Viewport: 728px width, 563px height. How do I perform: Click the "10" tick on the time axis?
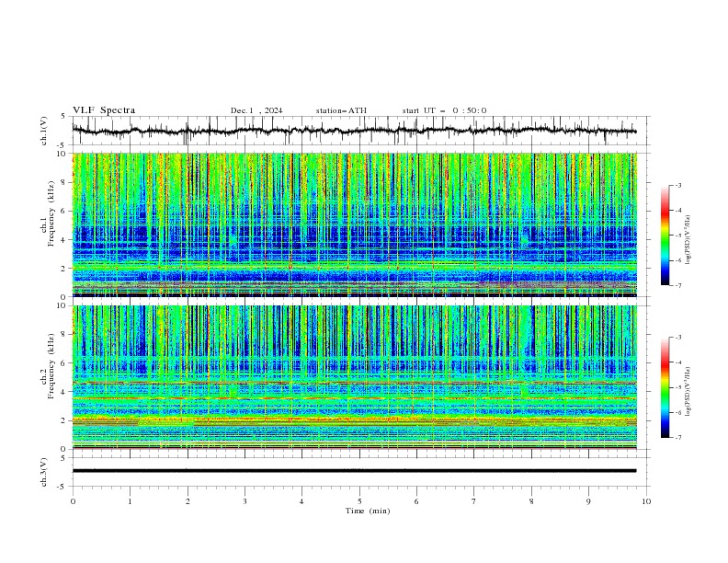(646, 501)
